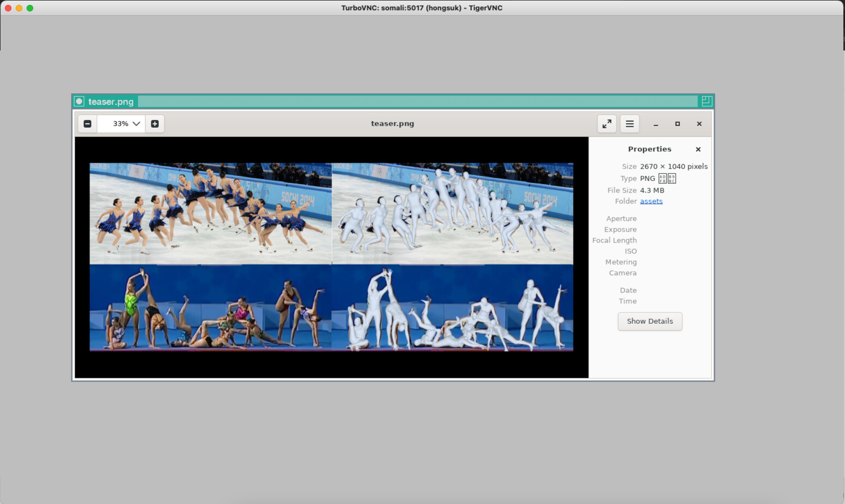Screen dimensions: 845x504
Task: Click the circle icon in the teal titlebar
Action: tap(79, 101)
